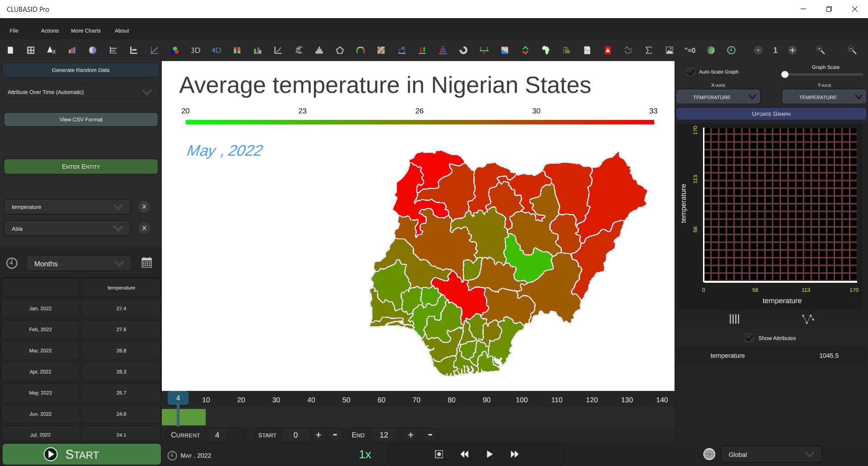This screenshot has height=466, width=868.
Task: Open the About menu
Action: coord(122,31)
